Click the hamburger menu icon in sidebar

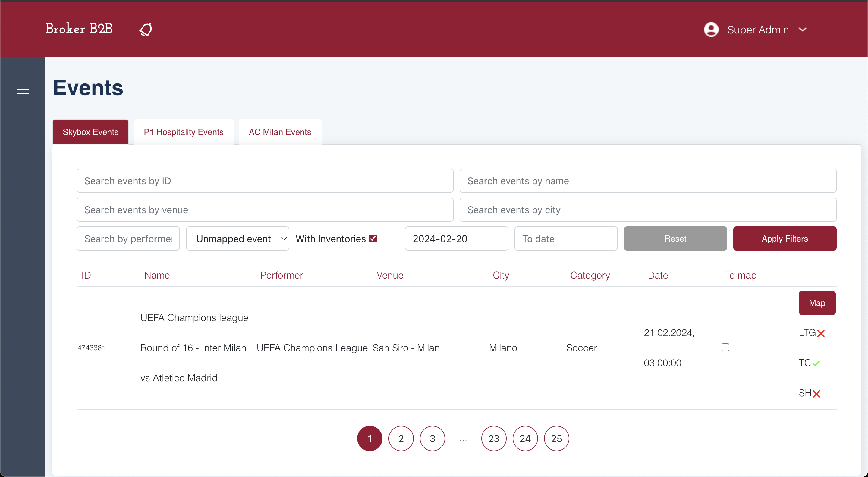click(x=23, y=89)
